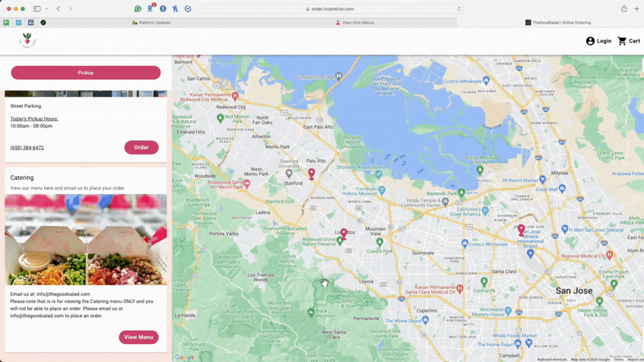
Task: Open the map Terms link
Action: [x=618, y=360]
